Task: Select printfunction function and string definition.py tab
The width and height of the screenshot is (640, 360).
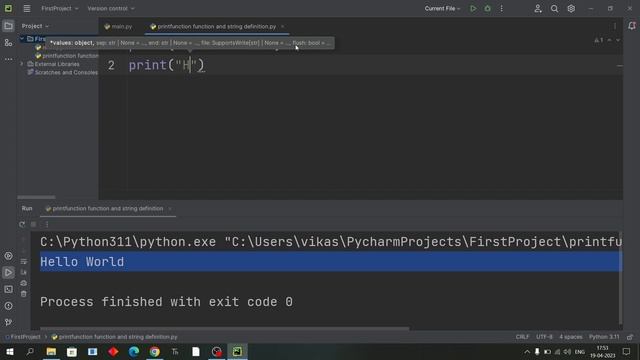Action: tap(213, 27)
